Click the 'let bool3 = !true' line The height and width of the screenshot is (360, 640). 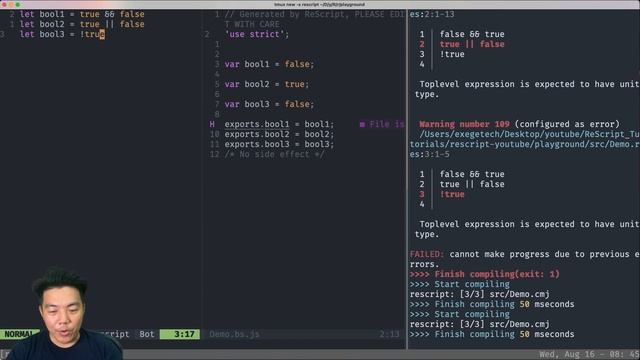[x=62, y=34]
